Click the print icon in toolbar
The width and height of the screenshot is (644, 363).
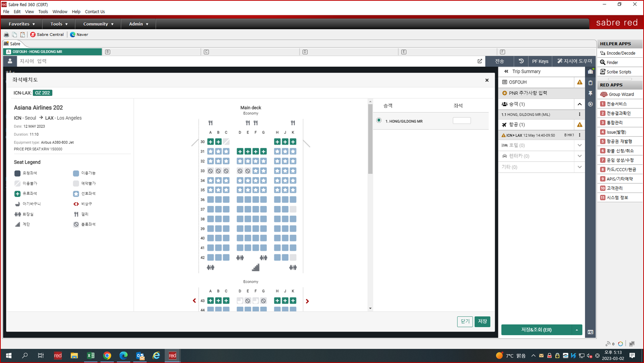pyautogui.click(x=6, y=34)
